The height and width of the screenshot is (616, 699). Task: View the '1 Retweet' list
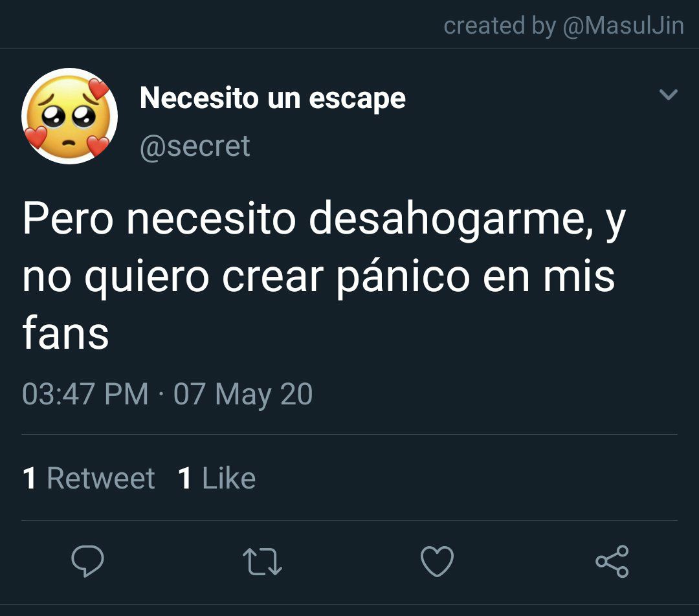[x=88, y=478]
